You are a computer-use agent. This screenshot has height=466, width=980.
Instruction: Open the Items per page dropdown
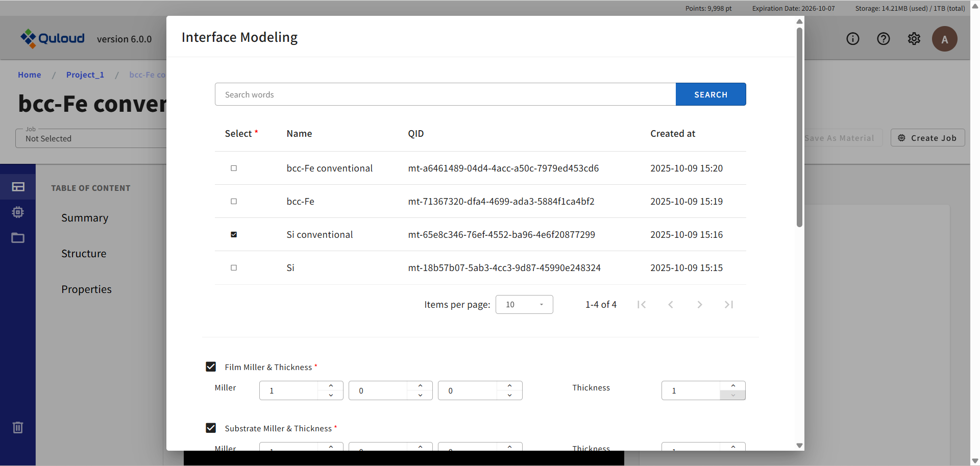[524, 305]
